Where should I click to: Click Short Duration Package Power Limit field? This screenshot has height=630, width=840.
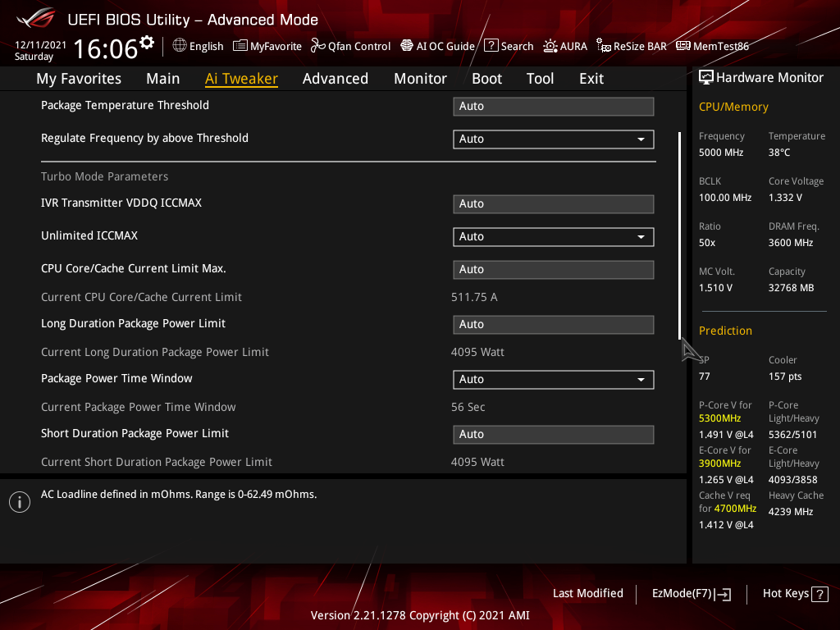click(554, 435)
